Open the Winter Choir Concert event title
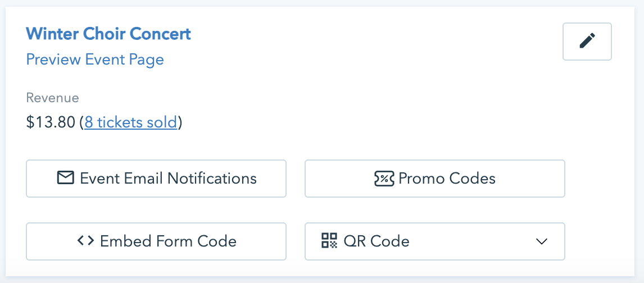The width and height of the screenshot is (644, 283). pyautogui.click(x=108, y=34)
